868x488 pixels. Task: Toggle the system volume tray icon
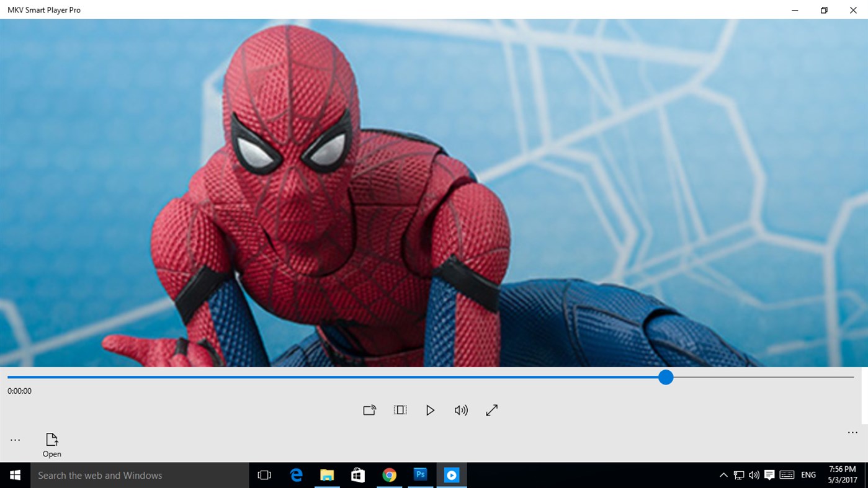click(x=753, y=474)
